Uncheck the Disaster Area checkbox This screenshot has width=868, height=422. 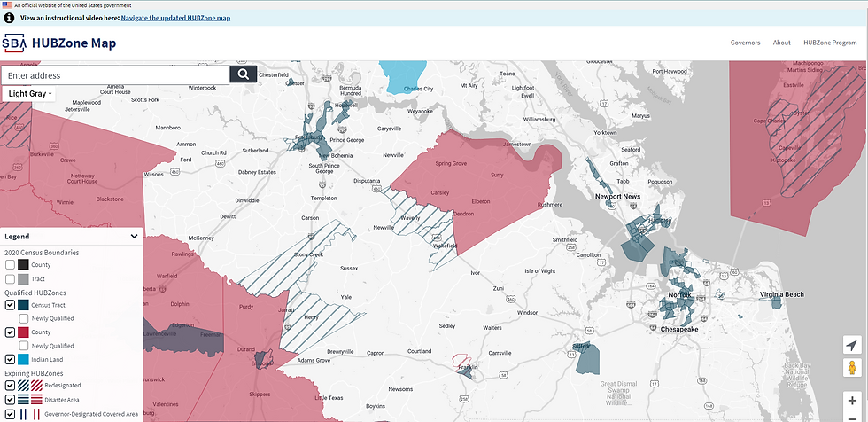click(10, 400)
